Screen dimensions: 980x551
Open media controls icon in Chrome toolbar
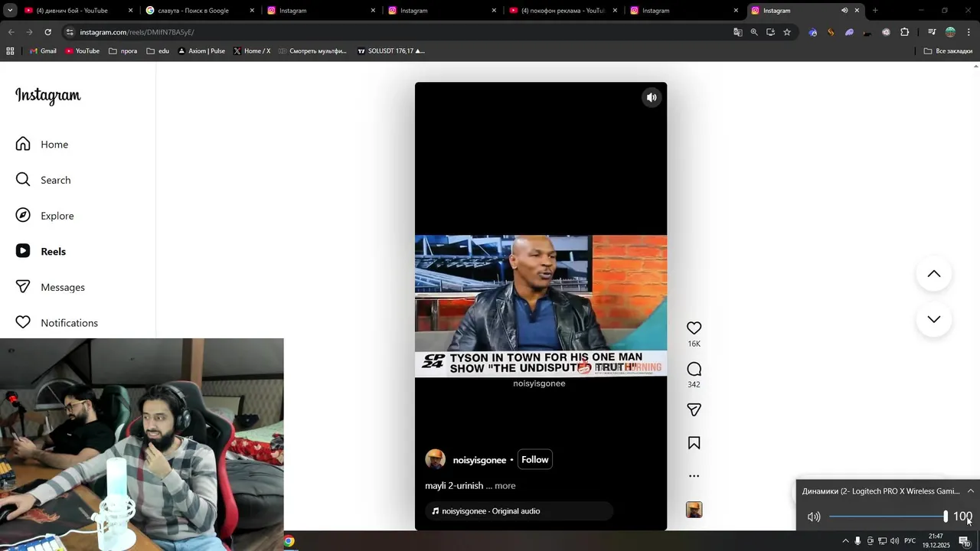[931, 32]
